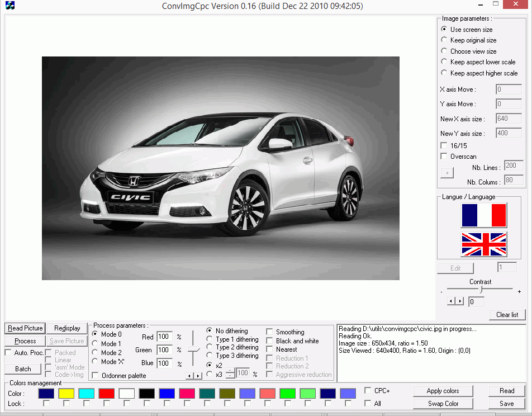Pick the magenta pink color swatch

[x=187, y=393]
